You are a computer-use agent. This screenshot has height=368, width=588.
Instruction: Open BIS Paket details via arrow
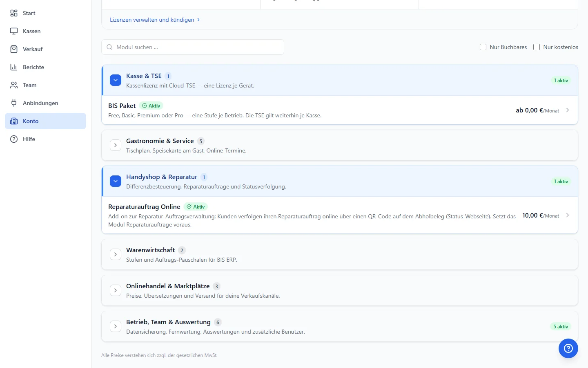568,110
